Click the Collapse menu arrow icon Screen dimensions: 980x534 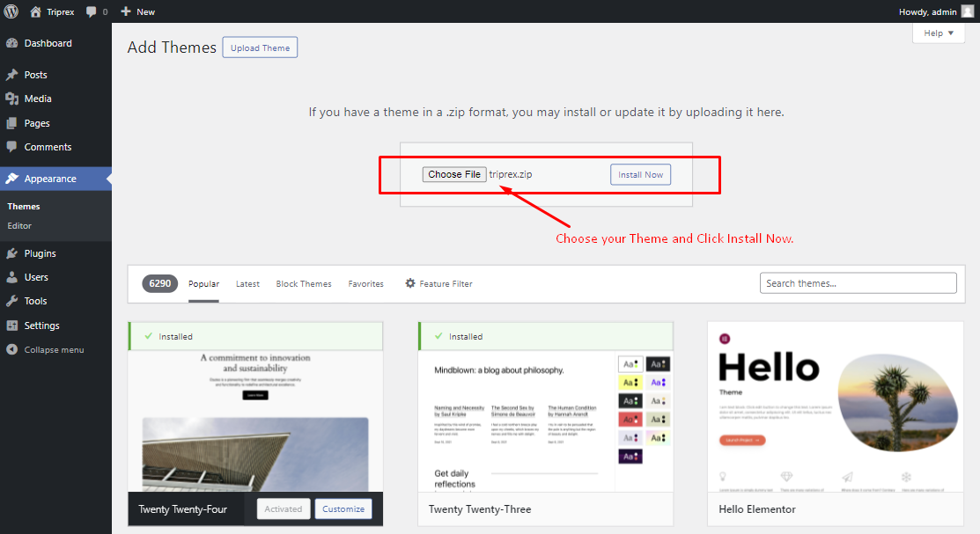(11, 350)
